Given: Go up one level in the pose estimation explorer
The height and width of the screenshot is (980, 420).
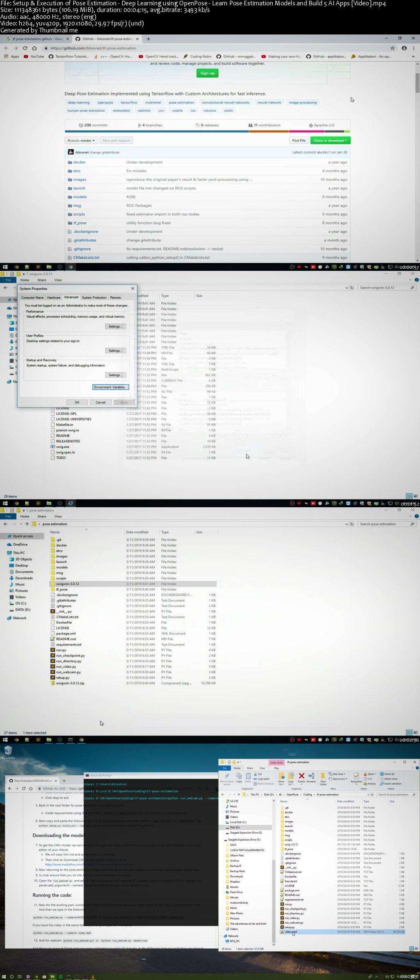Looking at the screenshot, I should [x=27, y=524].
